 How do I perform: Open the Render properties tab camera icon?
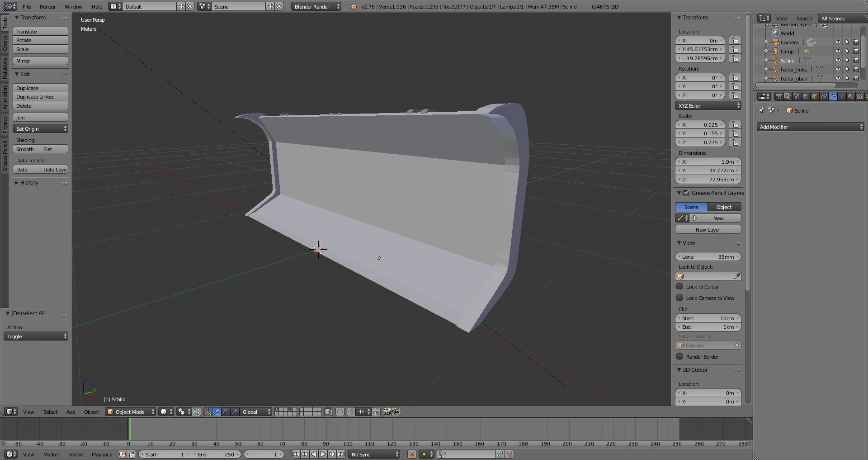click(778, 96)
